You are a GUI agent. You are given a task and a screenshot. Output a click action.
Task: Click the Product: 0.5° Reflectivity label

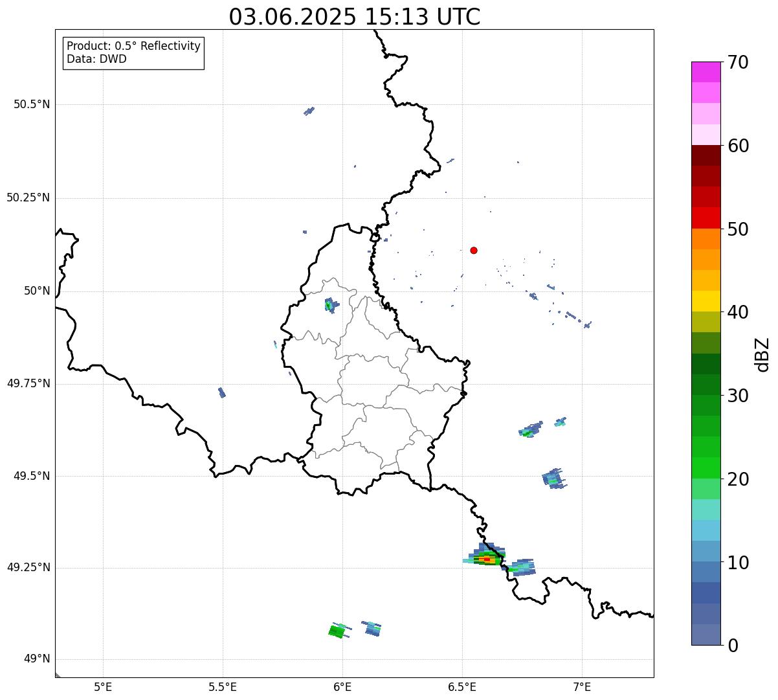tap(134, 47)
